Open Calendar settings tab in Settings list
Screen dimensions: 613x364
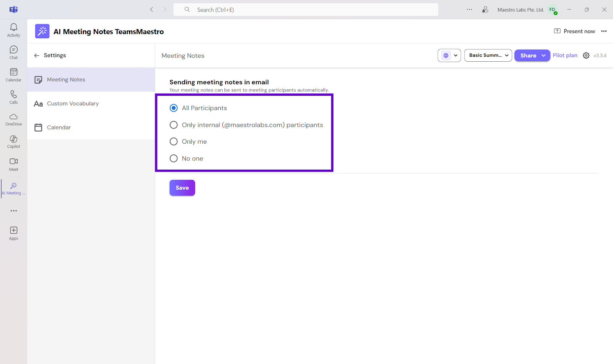click(91, 128)
